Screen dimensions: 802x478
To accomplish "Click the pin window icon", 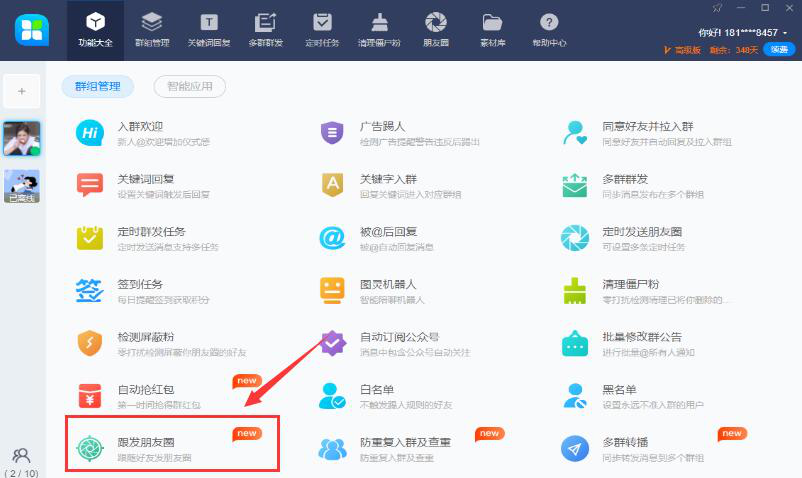I will click(717, 8).
